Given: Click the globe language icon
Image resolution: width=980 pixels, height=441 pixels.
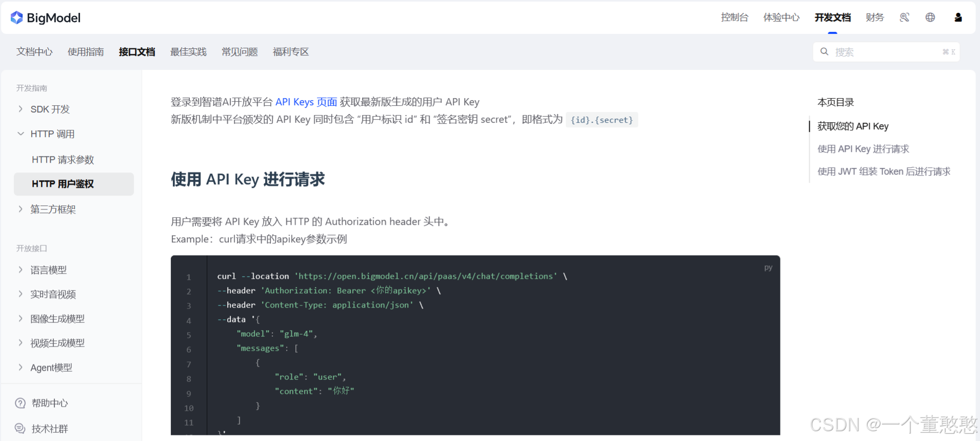Looking at the screenshot, I should (930, 17).
